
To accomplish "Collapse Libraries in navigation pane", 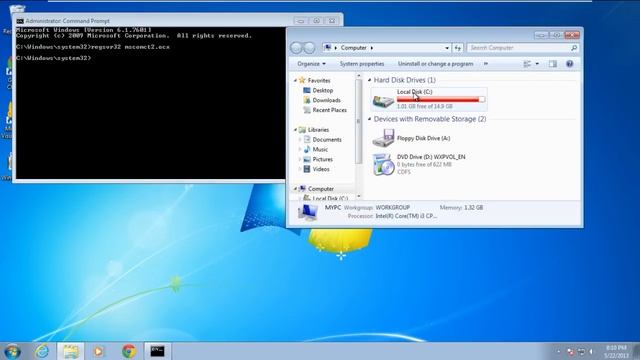I will pyautogui.click(x=295, y=130).
